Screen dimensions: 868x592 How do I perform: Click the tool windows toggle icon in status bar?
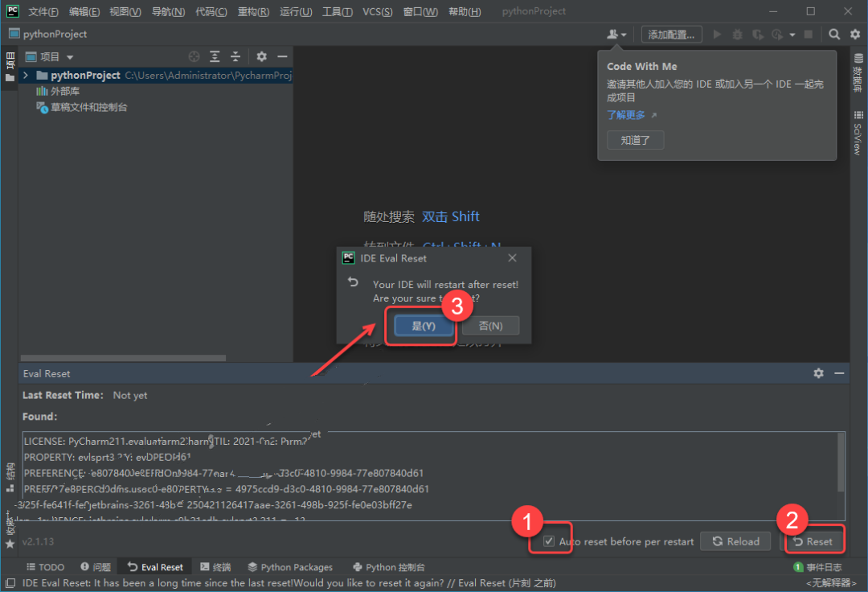pyautogui.click(x=10, y=582)
